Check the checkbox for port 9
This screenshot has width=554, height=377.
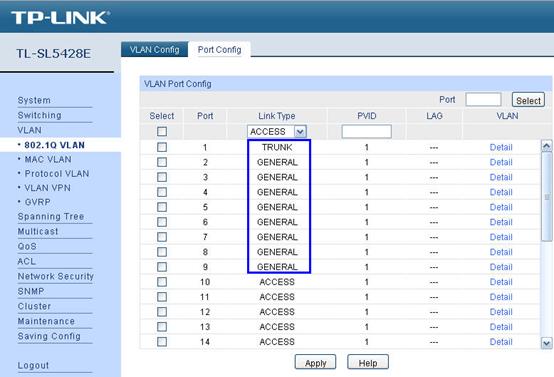click(x=162, y=267)
